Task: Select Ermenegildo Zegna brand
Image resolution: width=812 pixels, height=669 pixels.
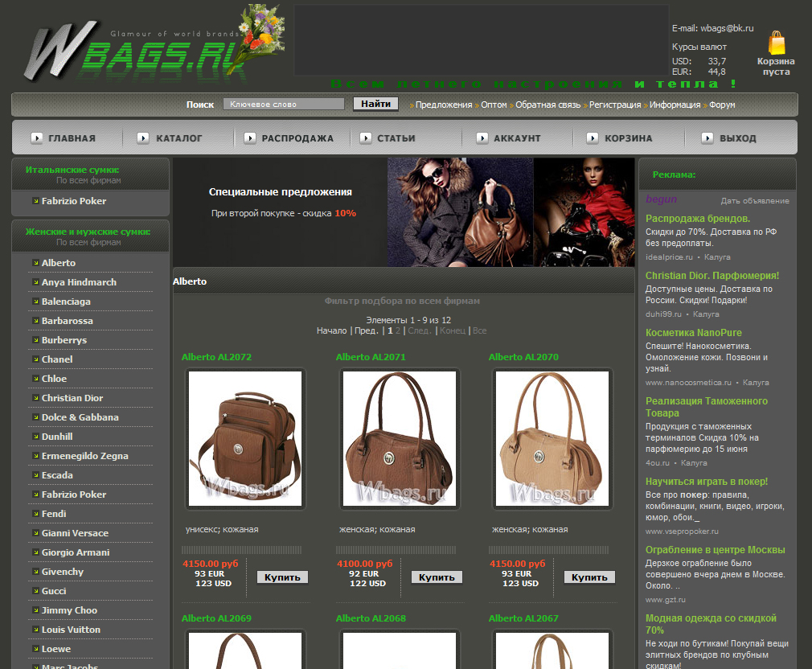Action: [85, 456]
